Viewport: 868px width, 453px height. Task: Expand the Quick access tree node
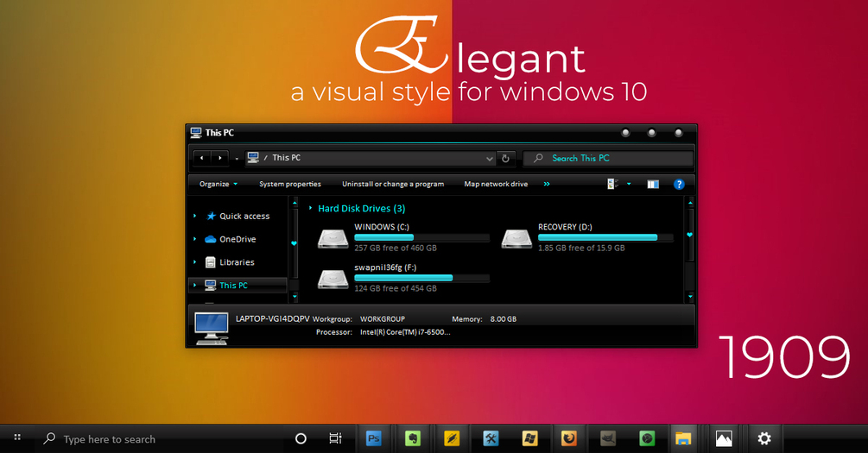pos(195,216)
